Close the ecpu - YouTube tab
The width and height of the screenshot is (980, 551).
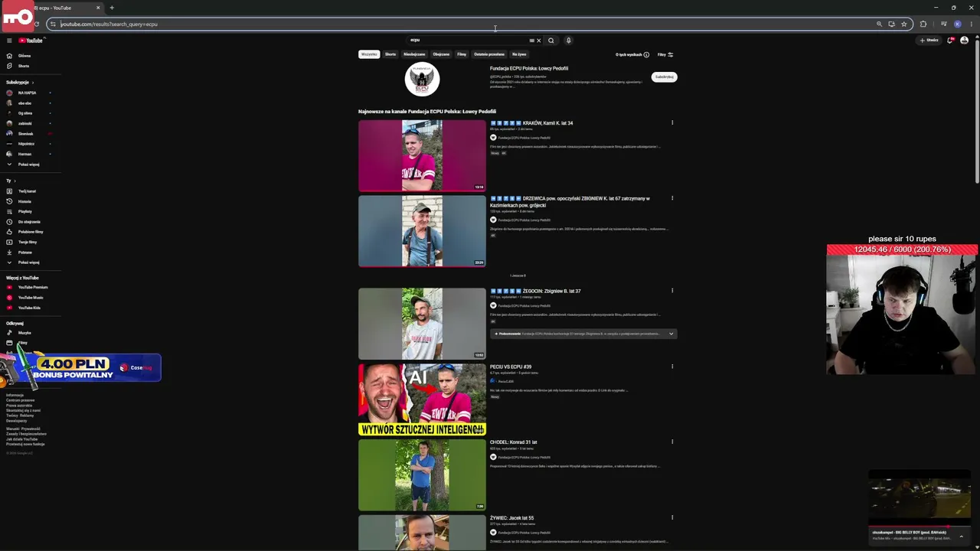98,8
